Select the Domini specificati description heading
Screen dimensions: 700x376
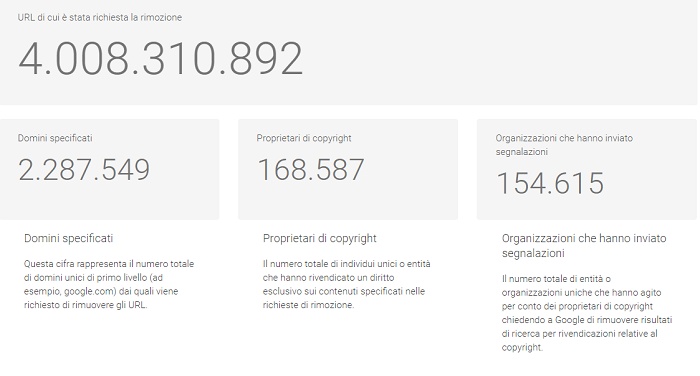pos(68,238)
